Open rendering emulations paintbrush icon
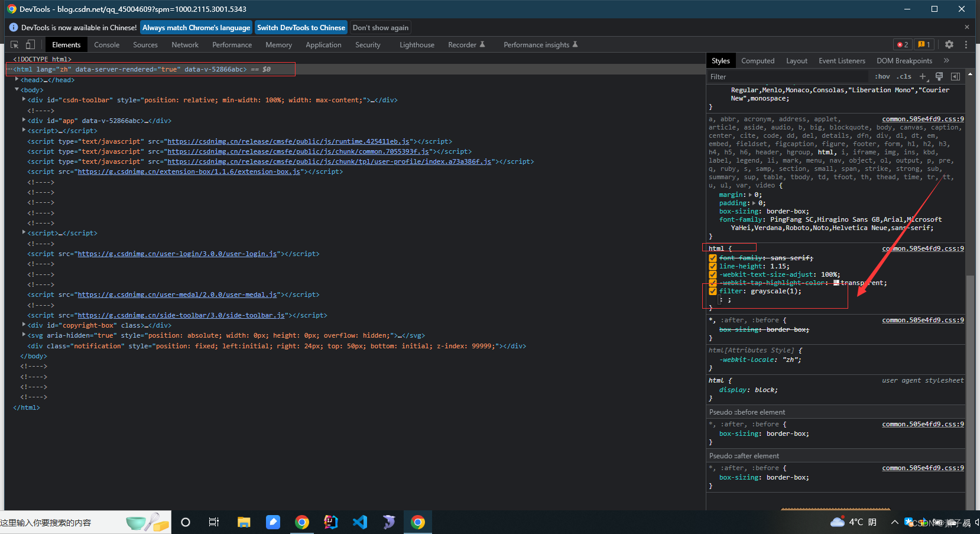The image size is (980, 534). point(939,76)
